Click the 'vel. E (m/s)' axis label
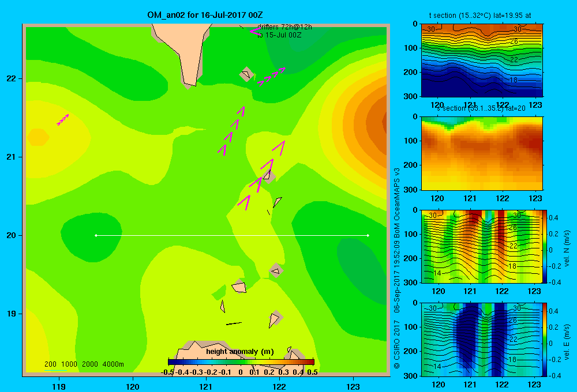This screenshot has height=392, width=577. point(567,342)
